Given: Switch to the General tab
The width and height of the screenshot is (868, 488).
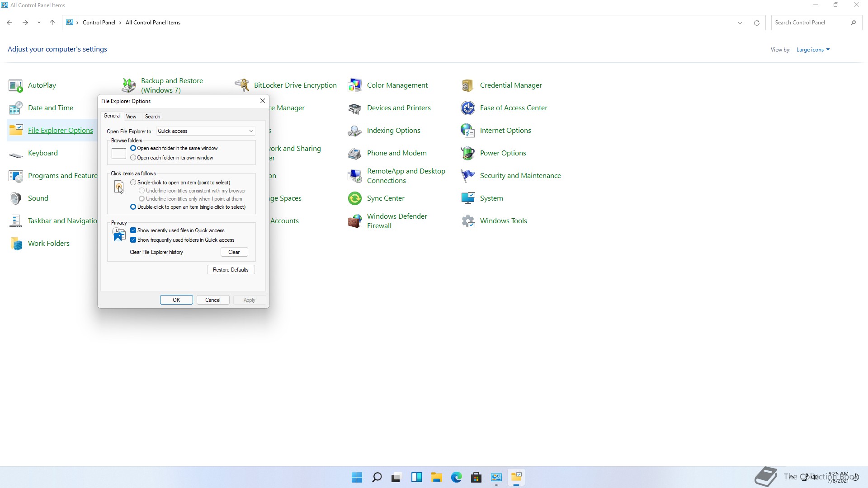Looking at the screenshot, I should tap(112, 116).
